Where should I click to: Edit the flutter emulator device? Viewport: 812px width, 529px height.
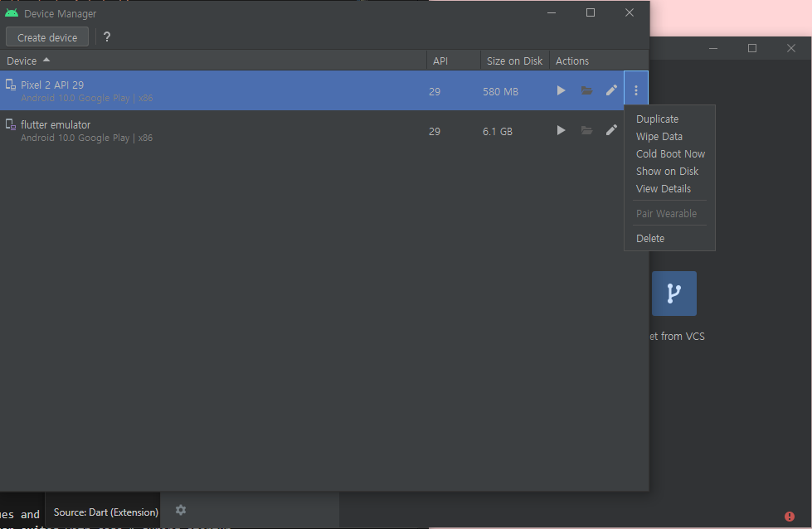click(611, 130)
